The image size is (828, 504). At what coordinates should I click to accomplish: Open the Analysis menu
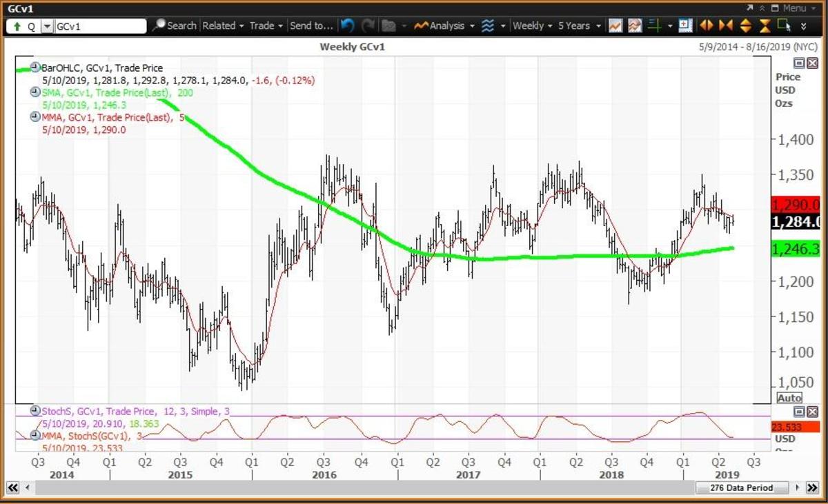point(445,26)
